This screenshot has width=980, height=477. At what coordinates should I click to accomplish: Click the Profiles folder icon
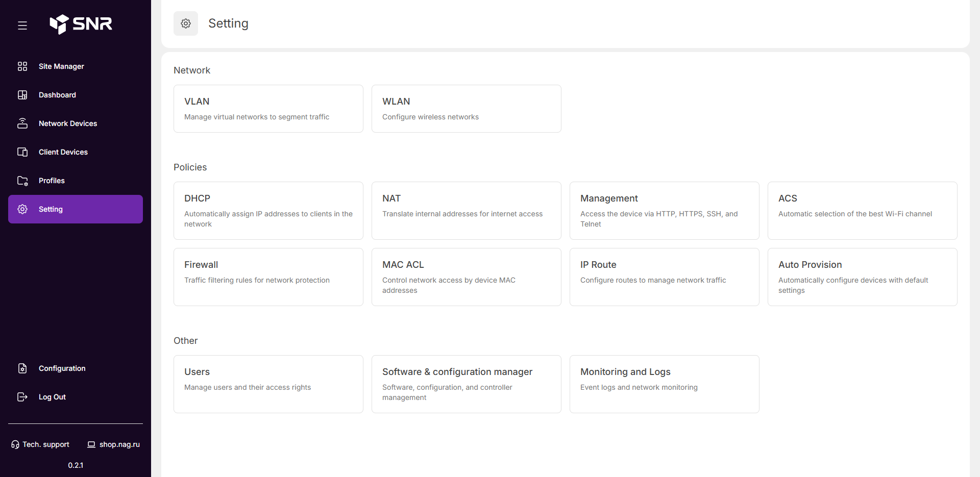pos(22,181)
